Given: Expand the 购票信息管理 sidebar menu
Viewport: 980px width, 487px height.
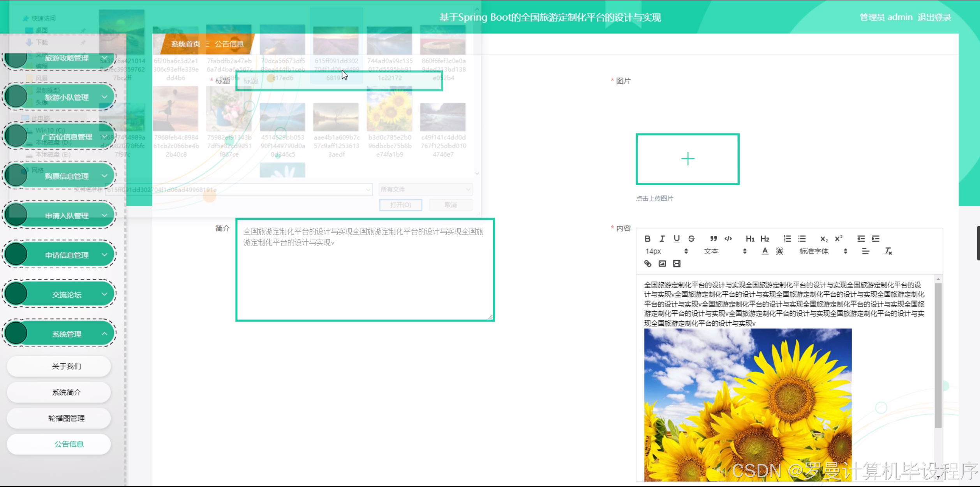Looking at the screenshot, I should click(59, 176).
